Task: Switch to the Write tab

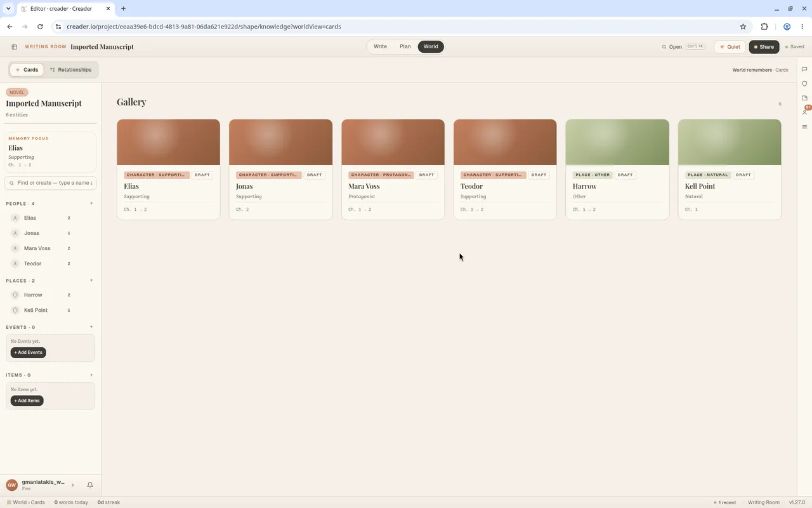Action: (380, 46)
